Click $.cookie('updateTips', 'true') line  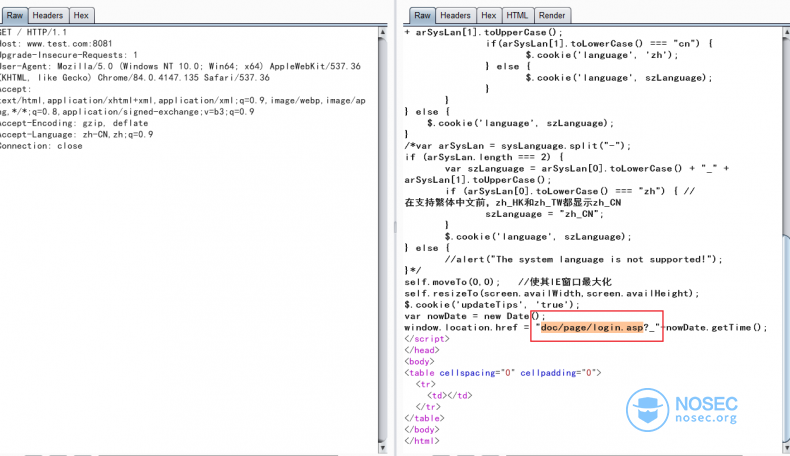492,305
